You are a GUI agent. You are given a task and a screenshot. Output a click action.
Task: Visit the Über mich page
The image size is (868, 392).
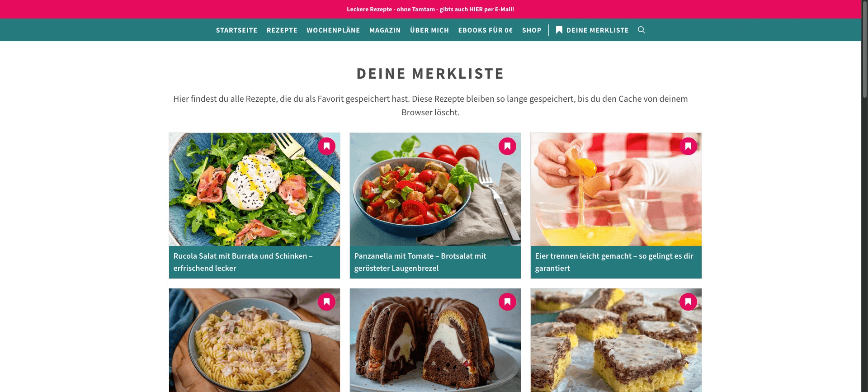tap(429, 30)
